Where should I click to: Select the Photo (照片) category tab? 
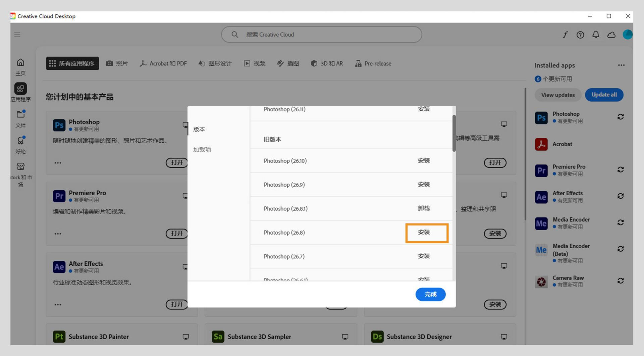click(117, 63)
